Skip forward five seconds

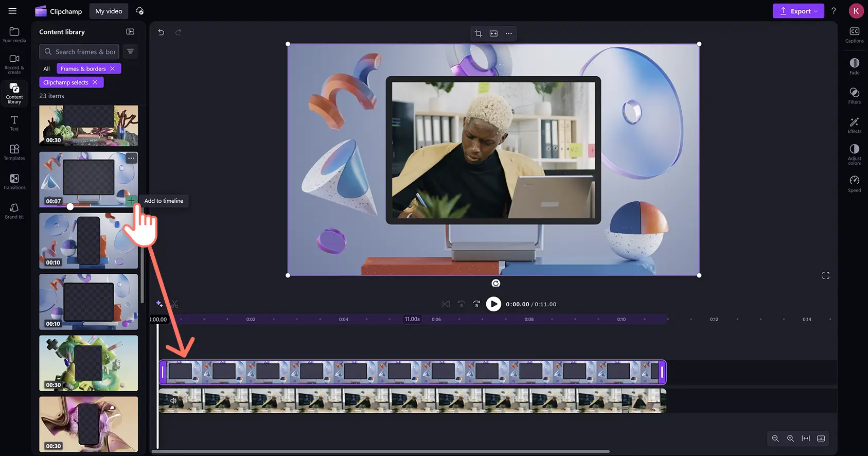tap(476, 304)
